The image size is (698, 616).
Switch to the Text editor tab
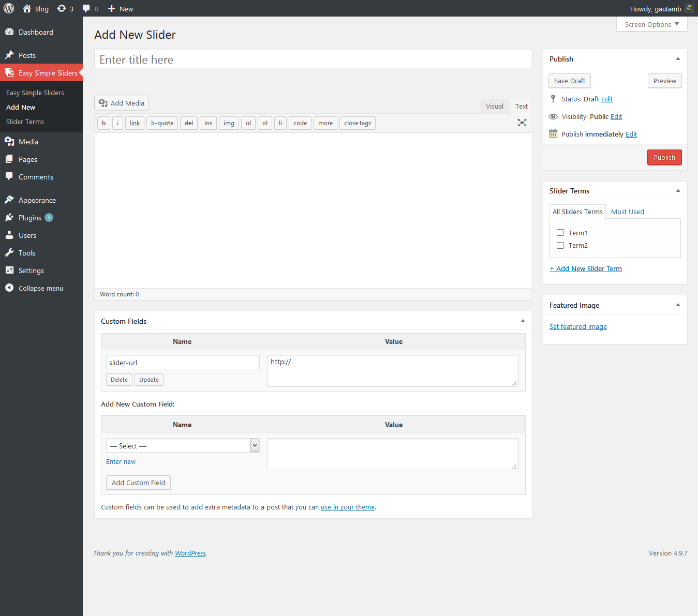tap(521, 106)
